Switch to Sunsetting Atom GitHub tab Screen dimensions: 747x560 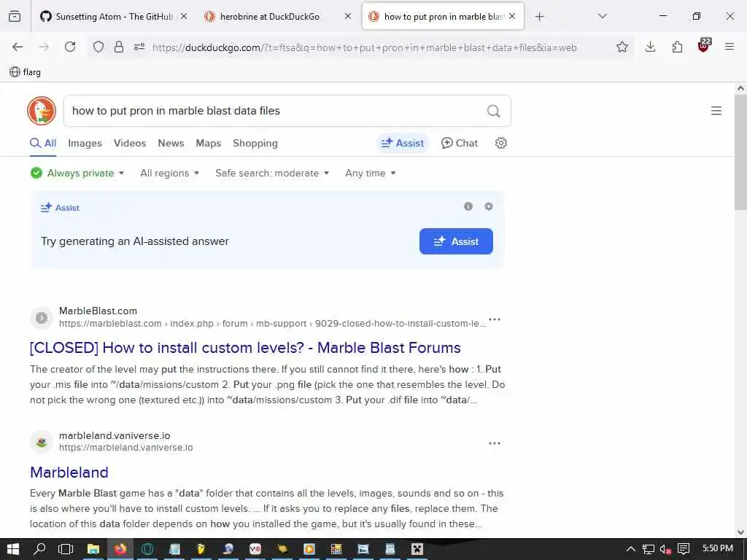pos(107,16)
